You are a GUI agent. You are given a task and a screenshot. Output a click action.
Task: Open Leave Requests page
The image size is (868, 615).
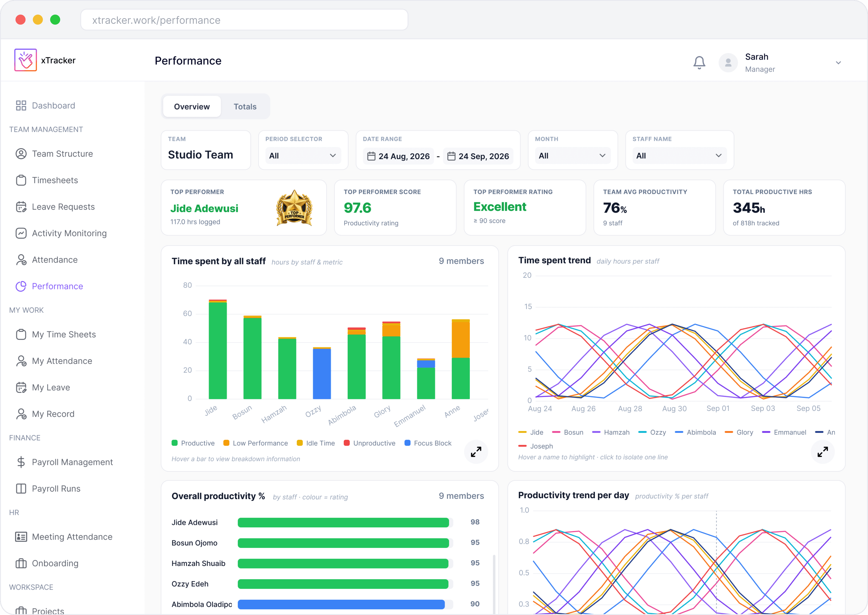pos(55,207)
